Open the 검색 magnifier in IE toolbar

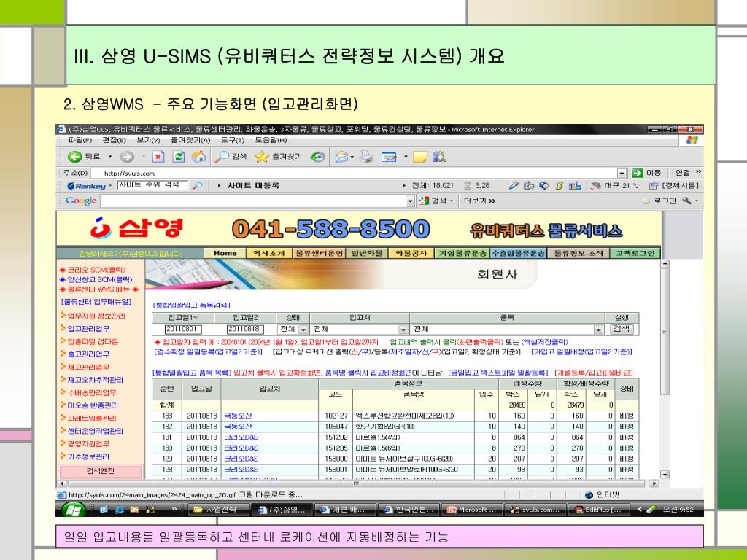222,157
